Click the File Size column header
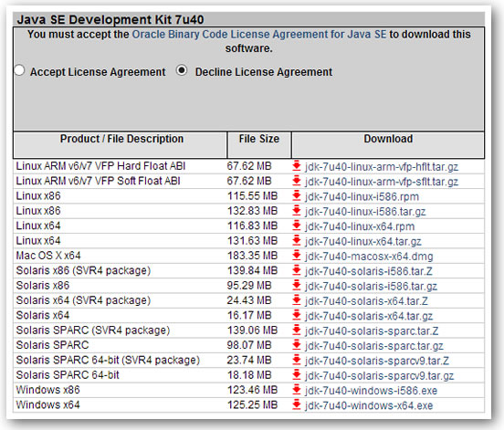Screen dimensions: 504x430 (x=259, y=144)
